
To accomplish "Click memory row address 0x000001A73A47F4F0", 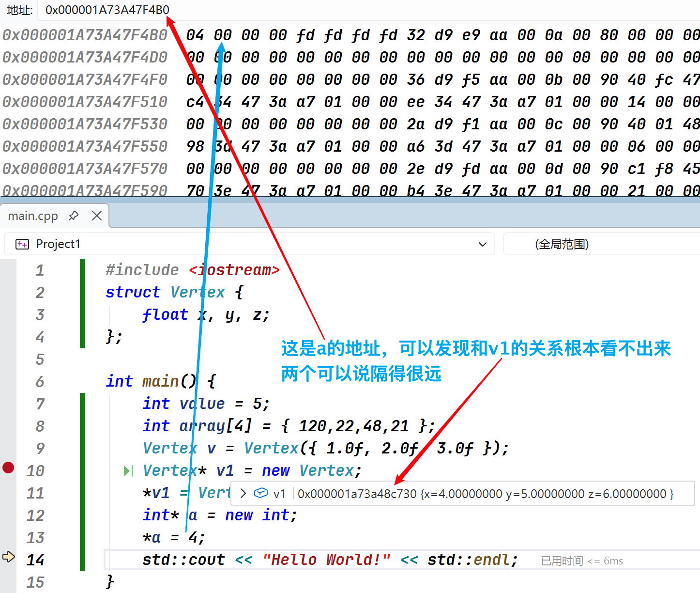I will click(x=85, y=79).
